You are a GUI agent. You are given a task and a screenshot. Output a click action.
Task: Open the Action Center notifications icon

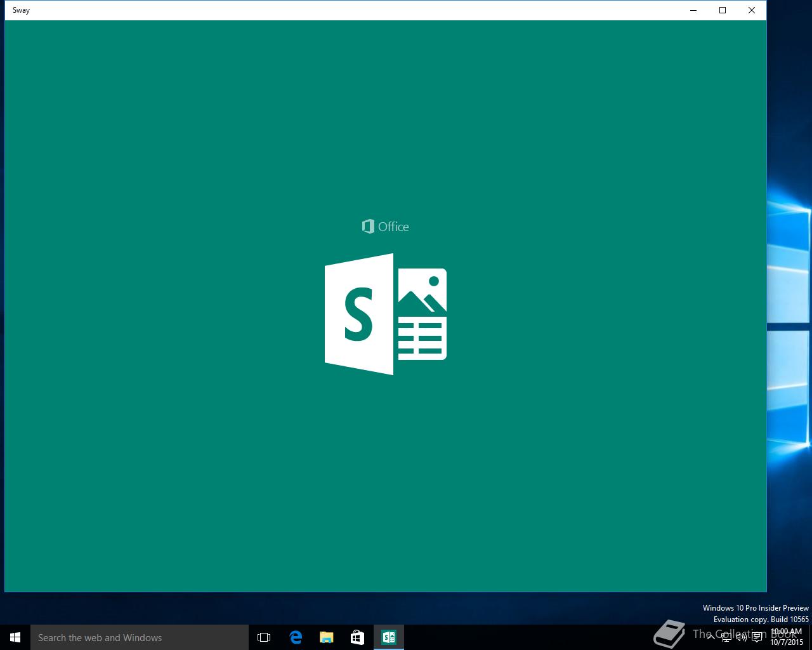click(x=757, y=637)
